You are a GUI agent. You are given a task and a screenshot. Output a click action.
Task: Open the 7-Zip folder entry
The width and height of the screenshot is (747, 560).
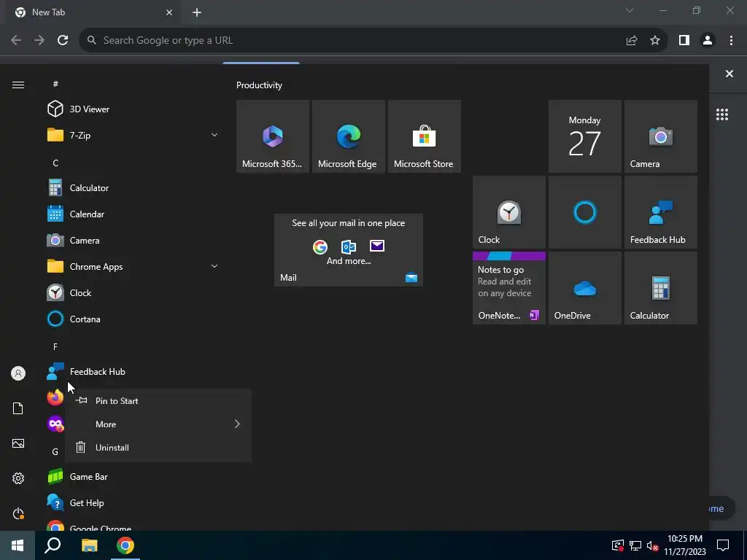(x=133, y=135)
